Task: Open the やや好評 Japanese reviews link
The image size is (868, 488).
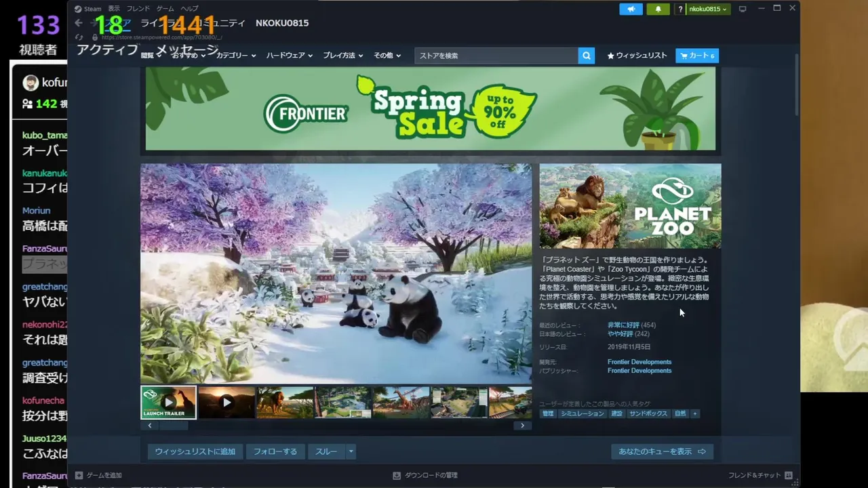Action: pyautogui.click(x=620, y=334)
